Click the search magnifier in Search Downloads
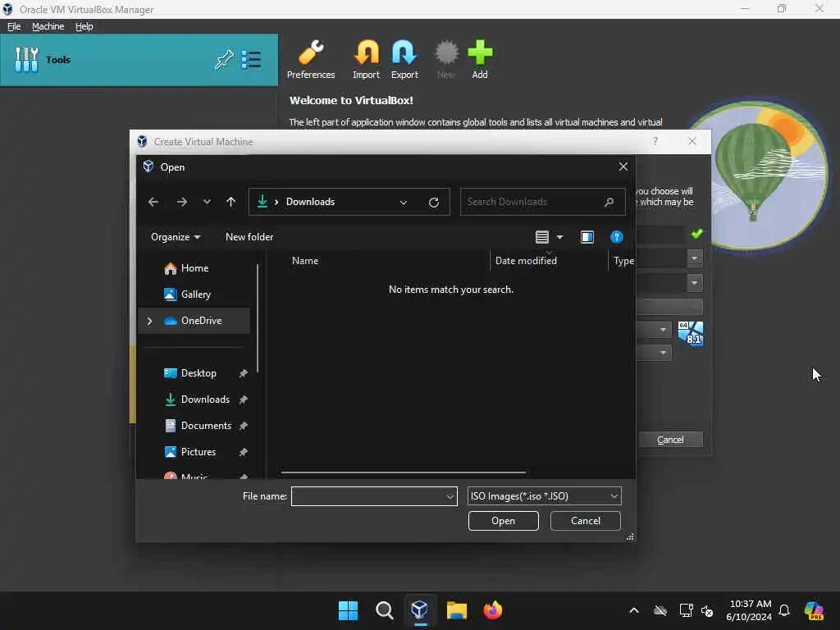Viewport: 840px width, 630px height. tap(609, 202)
